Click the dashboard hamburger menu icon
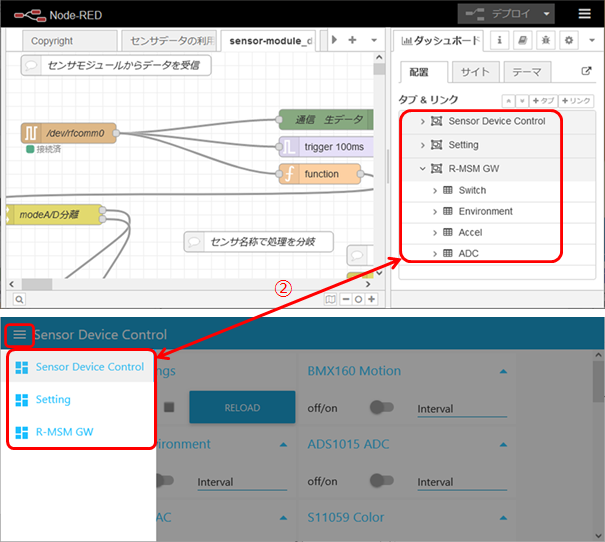 20,334
